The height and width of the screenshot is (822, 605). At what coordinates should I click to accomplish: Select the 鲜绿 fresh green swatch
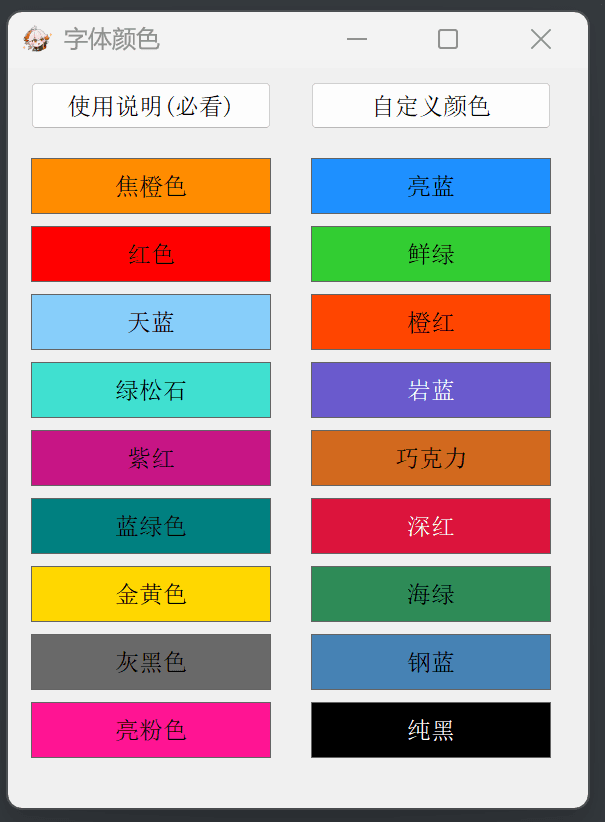(431, 254)
